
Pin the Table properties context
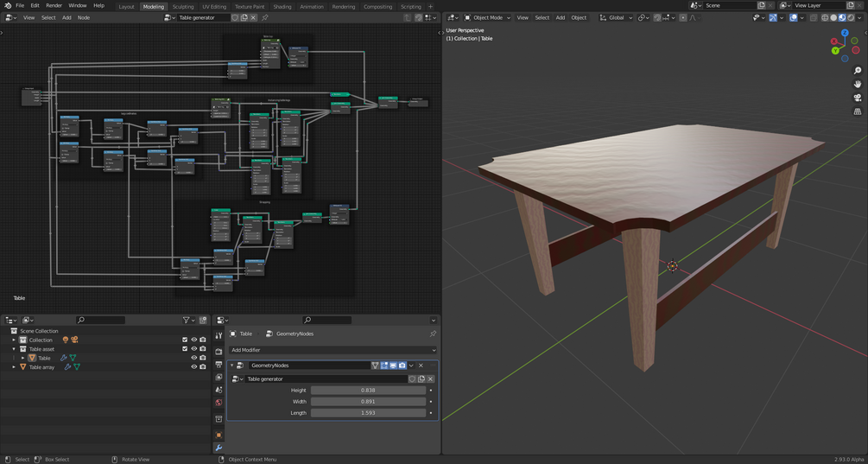(x=433, y=334)
